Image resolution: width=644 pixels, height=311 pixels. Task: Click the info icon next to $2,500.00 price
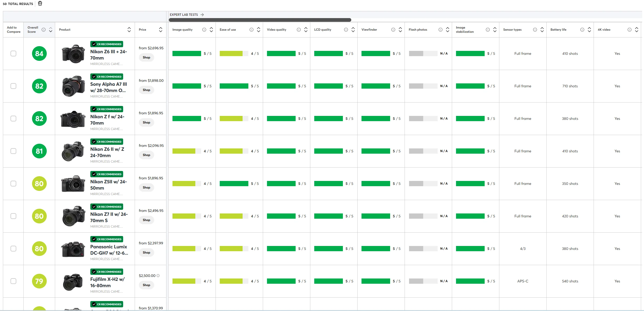tap(158, 276)
